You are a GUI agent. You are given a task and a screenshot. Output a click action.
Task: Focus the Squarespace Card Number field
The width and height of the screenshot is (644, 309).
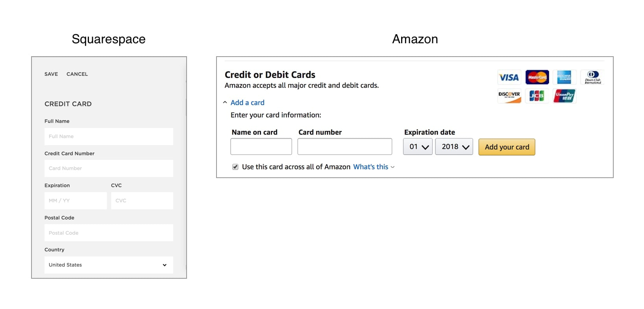tap(109, 168)
